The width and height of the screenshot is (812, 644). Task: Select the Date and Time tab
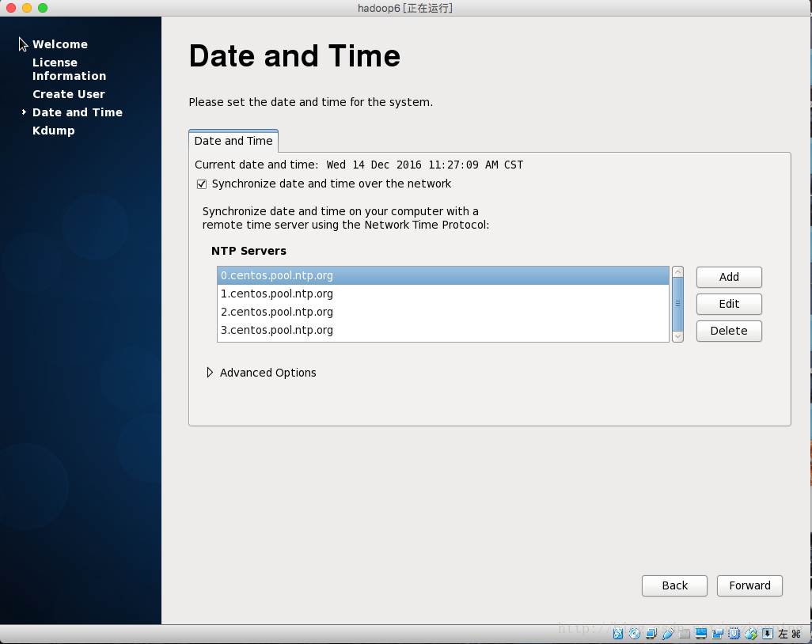point(233,141)
